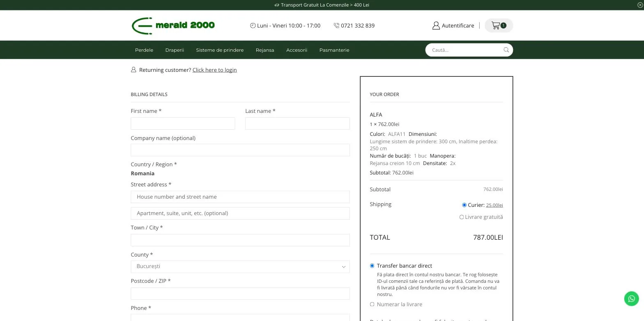Open Sisteme de prindere menu
Screen dimensions: 644x321
pos(220,50)
